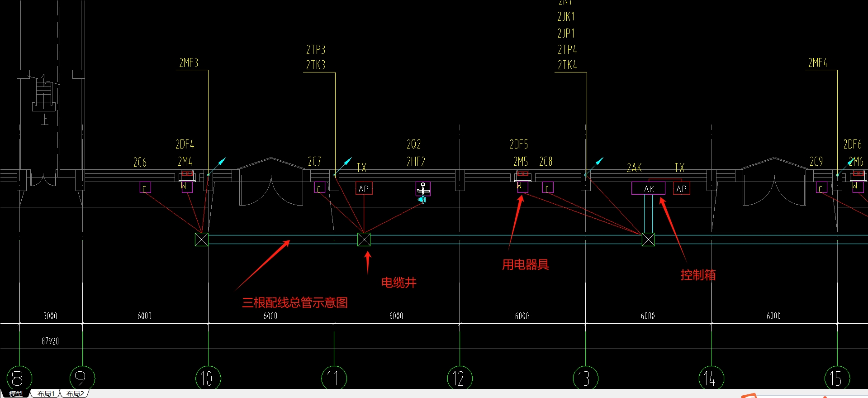Viewport: 868px width, 398px height.
Task: Click the 2TP4 circuit label
Action: click(x=567, y=49)
